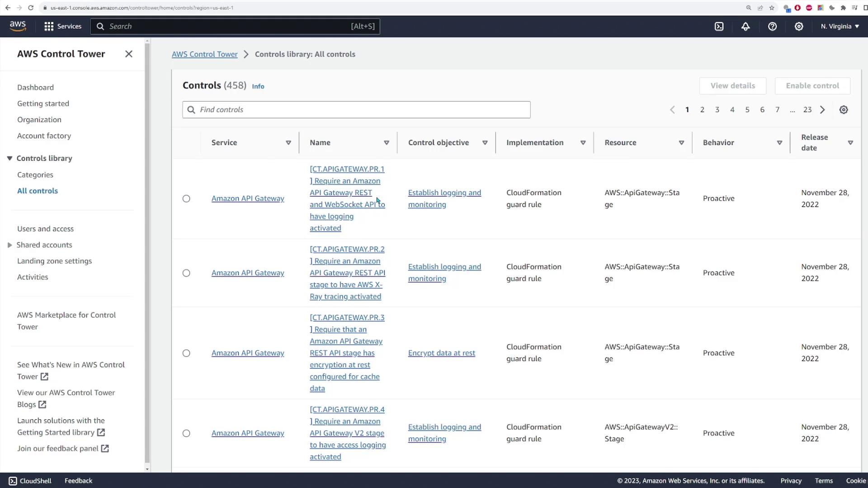Navigate to Landing zone settings
The width and height of the screenshot is (868, 488).
coord(54,261)
